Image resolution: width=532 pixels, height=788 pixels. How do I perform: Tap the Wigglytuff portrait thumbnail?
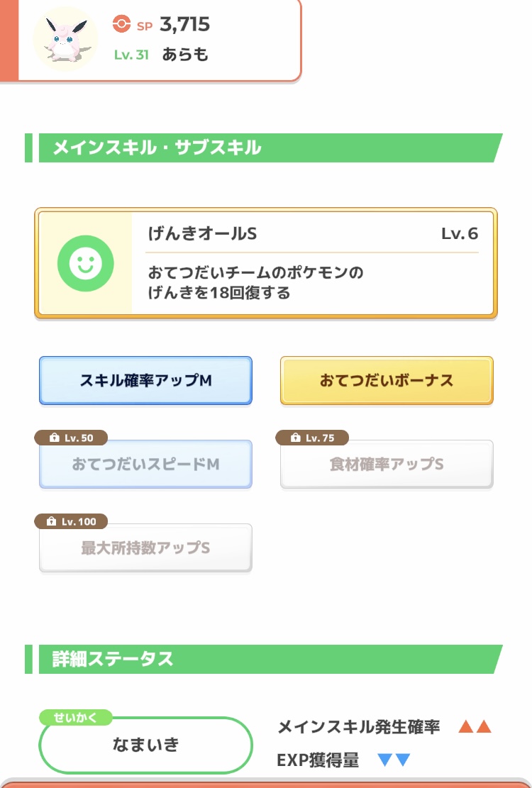66,39
